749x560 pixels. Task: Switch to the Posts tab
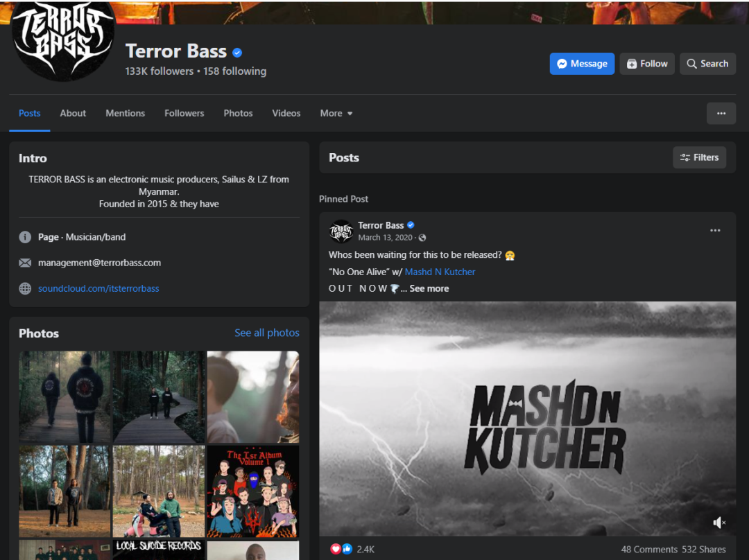click(x=30, y=113)
